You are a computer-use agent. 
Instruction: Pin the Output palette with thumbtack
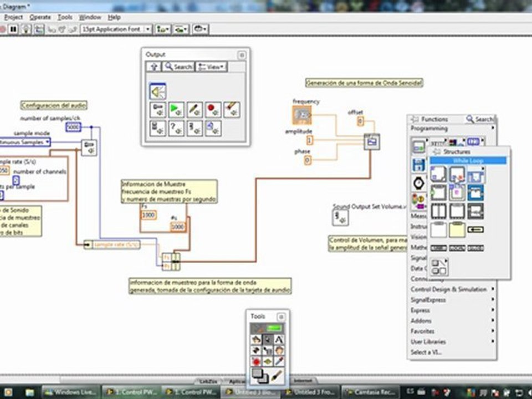pyautogui.click(x=242, y=55)
